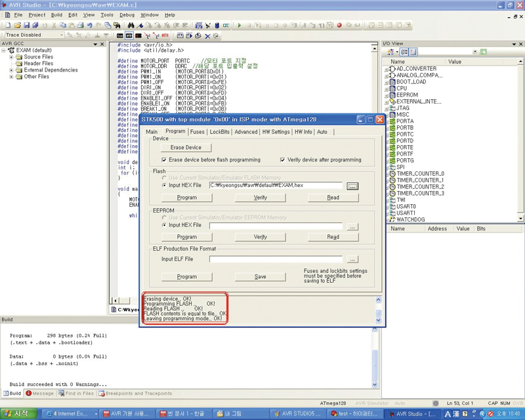This screenshot has height=420, width=525.
Task: Click the programming log scrollbar up arrow
Action: [379, 300]
